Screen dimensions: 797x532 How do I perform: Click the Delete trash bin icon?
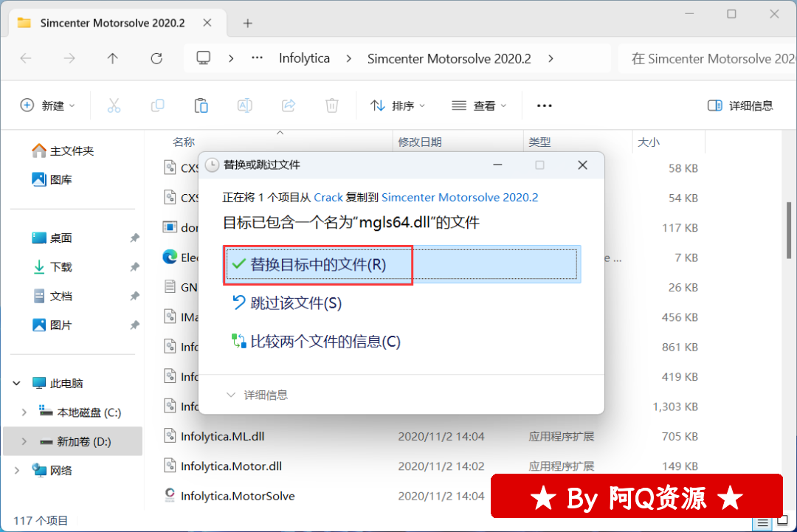click(332, 106)
